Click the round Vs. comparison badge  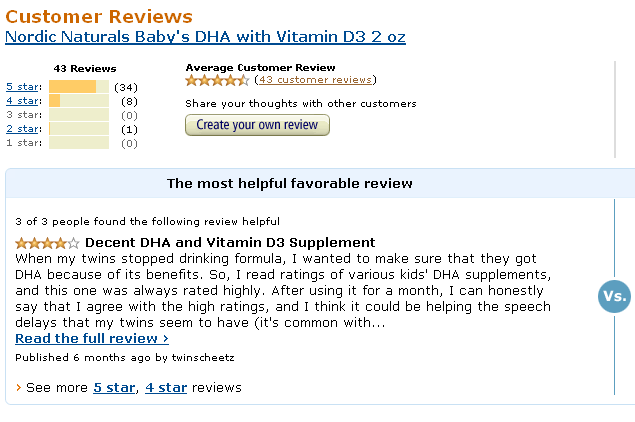coord(614,296)
